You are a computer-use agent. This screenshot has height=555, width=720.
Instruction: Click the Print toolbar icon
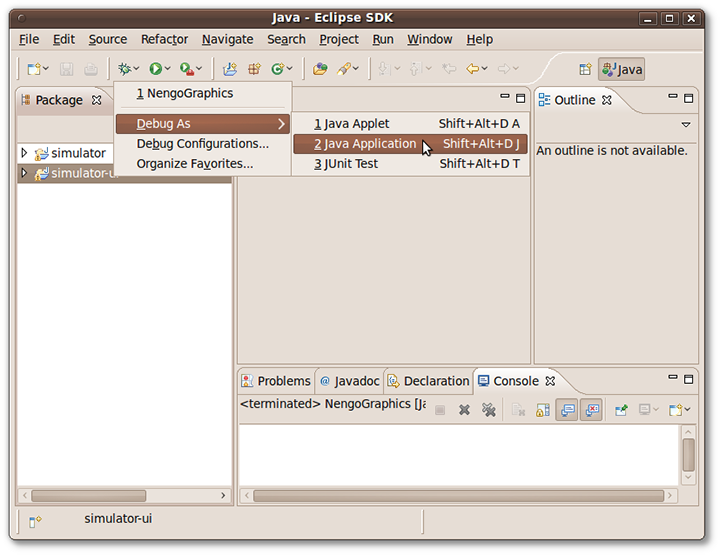pos(91,69)
